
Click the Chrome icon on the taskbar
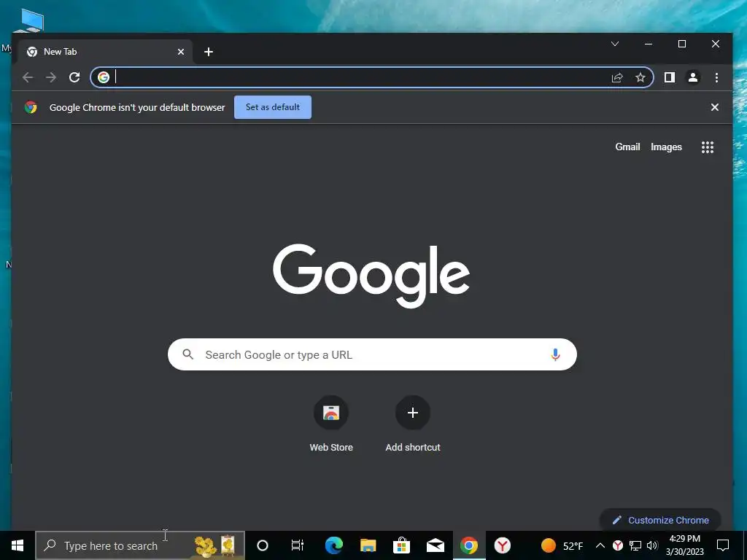(x=469, y=545)
